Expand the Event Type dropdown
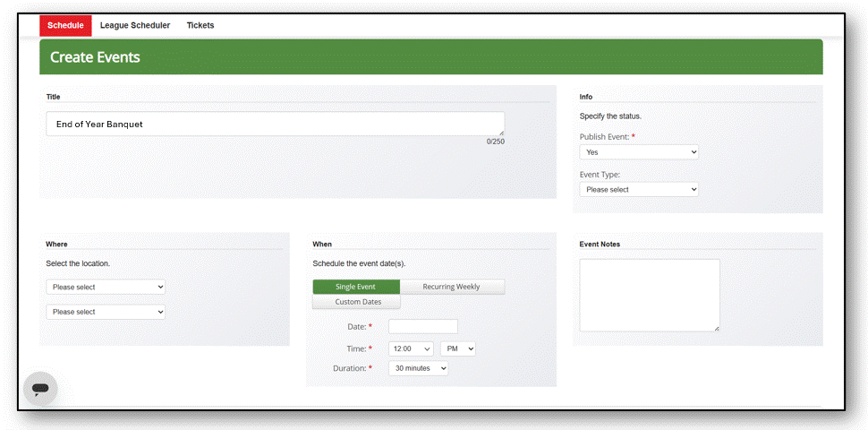Viewport: 868px width, 430px height. (x=639, y=190)
